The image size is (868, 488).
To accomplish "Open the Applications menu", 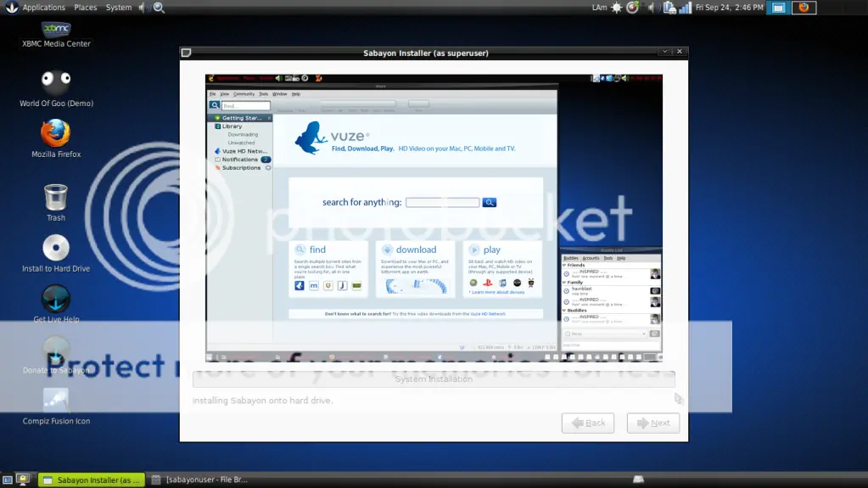I will pyautogui.click(x=44, y=7).
